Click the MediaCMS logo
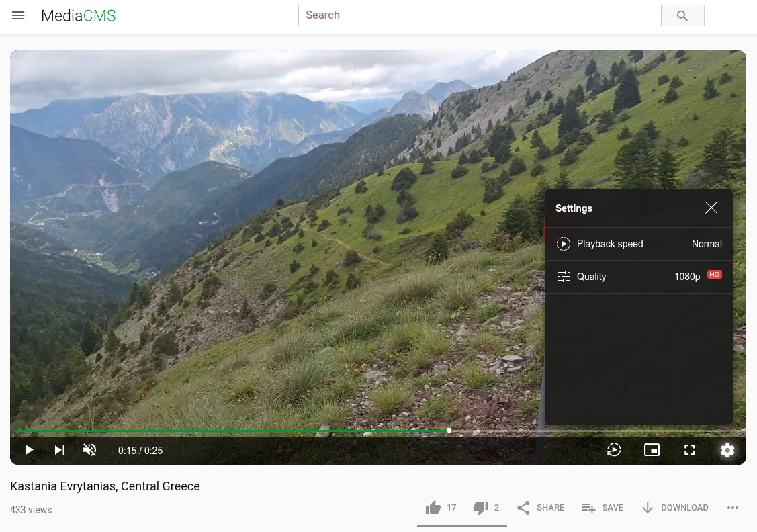Image resolution: width=757 pixels, height=532 pixels. point(78,15)
